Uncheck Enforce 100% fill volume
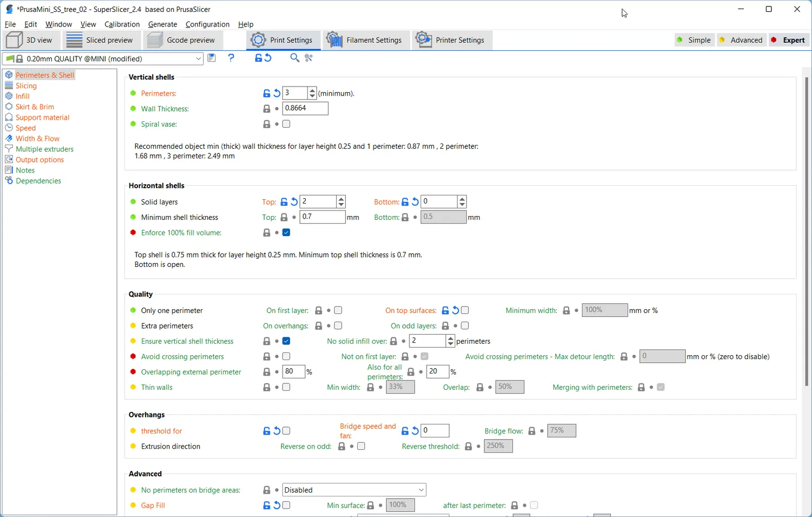Viewport: 812px width, 517px height. (286, 233)
